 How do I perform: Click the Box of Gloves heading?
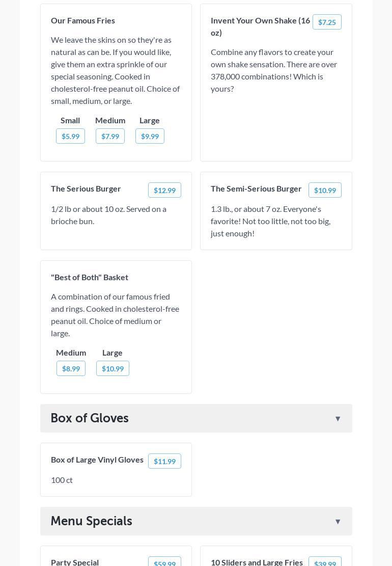pyautogui.click(x=90, y=418)
